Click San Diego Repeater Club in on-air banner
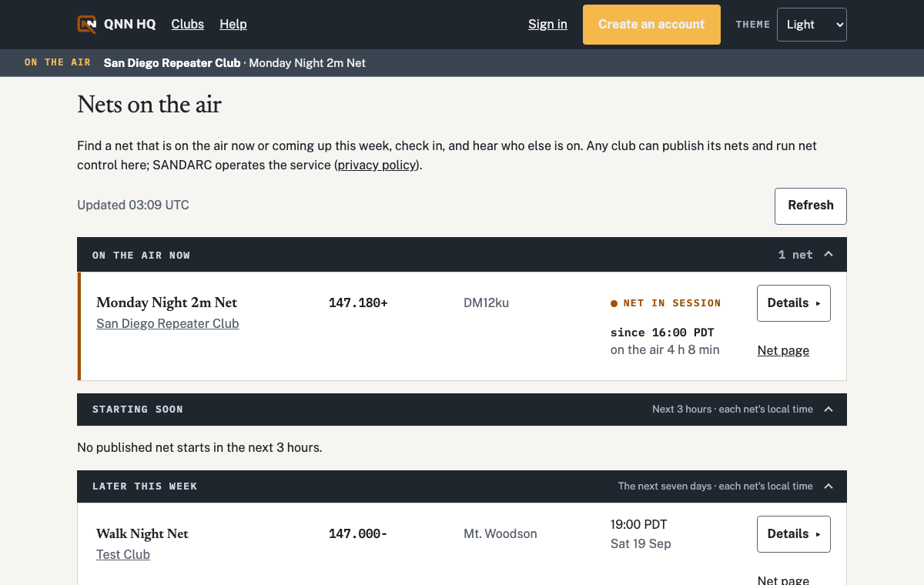Image resolution: width=924 pixels, height=585 pixels. [172, 63]
